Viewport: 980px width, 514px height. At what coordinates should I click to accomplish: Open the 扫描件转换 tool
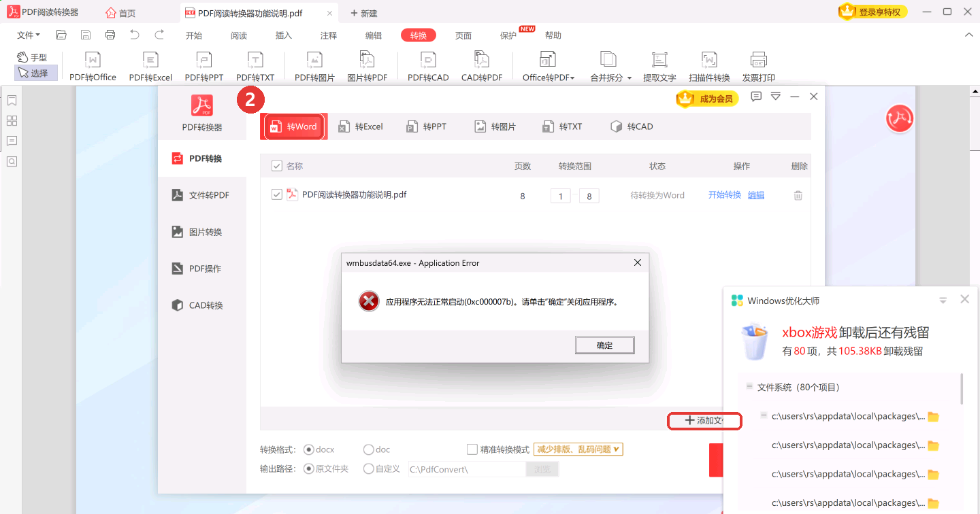[x=709, y=67]
